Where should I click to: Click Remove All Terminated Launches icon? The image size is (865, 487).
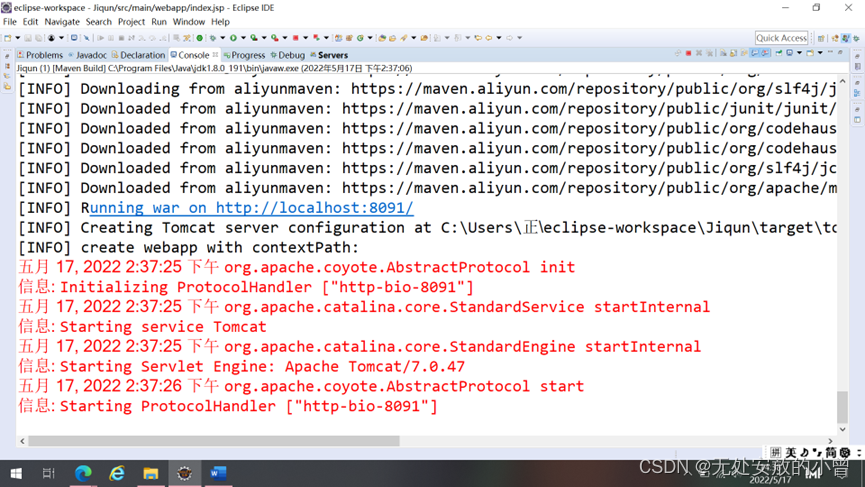[x=709, y=53]
